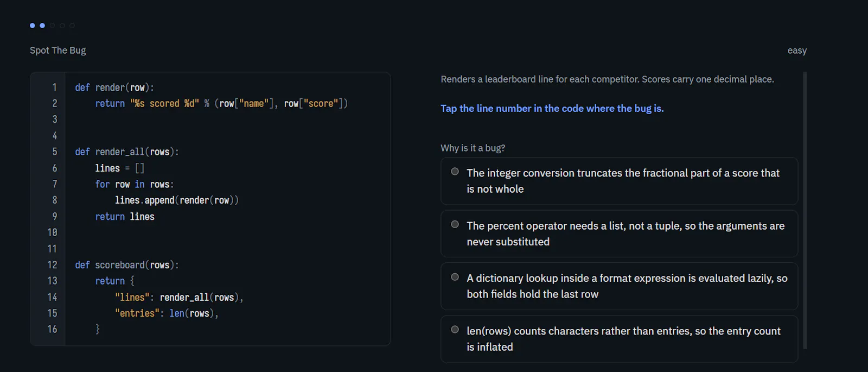The width and height of the screenshot is (868, 372).
Task: Tap line number 1 in the code
Action: pyautogui.click(x=54, y=87)
